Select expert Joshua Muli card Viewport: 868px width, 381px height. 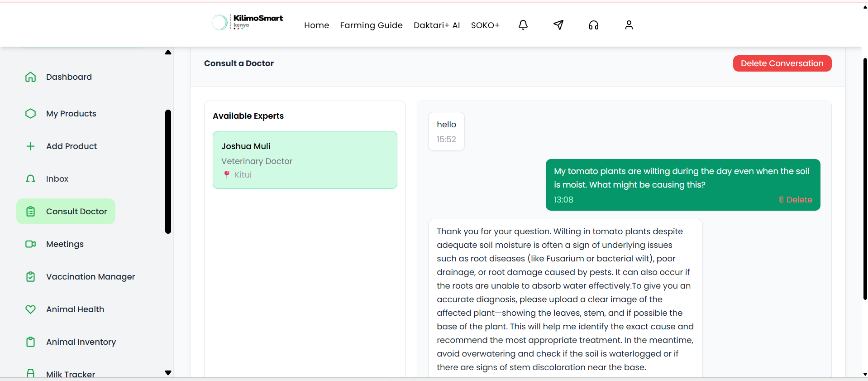(x=305, y=160)
